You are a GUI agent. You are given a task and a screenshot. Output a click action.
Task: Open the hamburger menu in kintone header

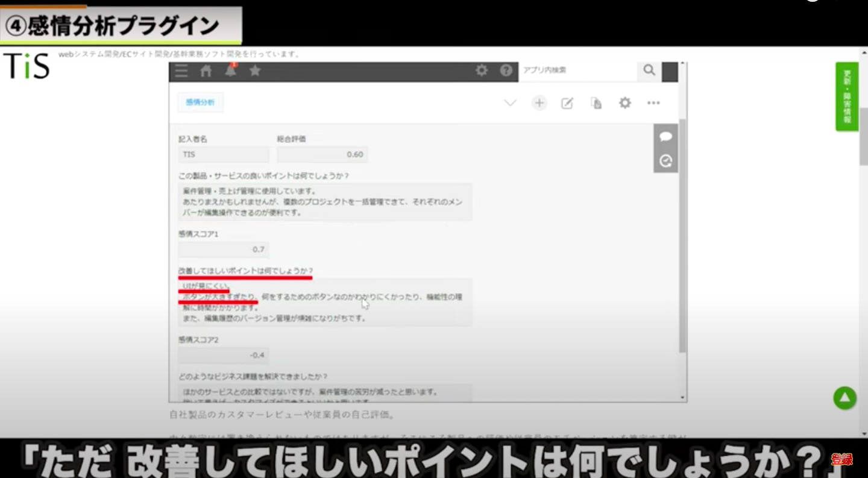click(181, 71)
